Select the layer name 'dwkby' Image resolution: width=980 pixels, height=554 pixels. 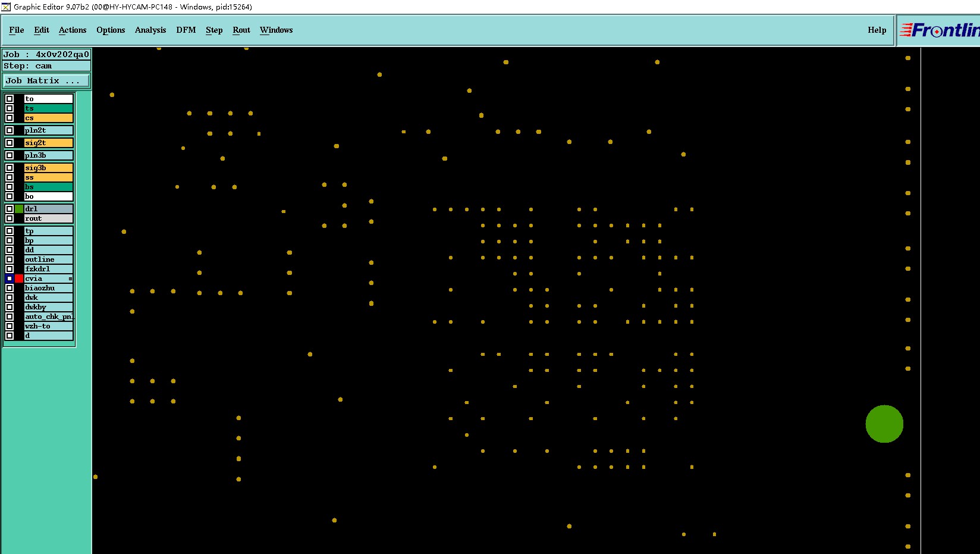point(49,307)
